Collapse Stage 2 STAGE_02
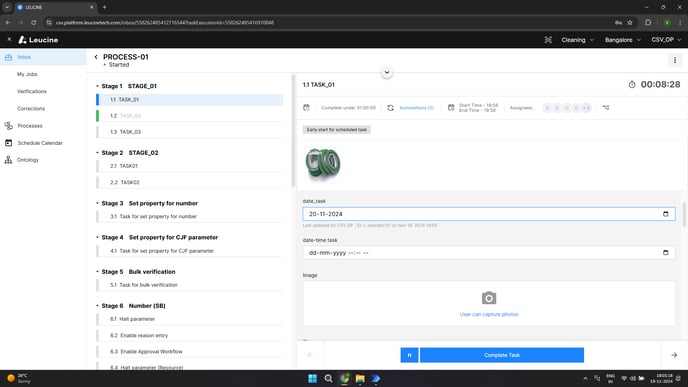 click(x=97, y=153)
